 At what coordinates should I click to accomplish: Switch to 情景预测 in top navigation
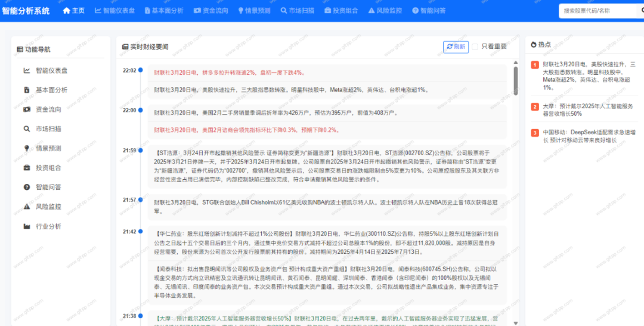(x=255, y=11)
